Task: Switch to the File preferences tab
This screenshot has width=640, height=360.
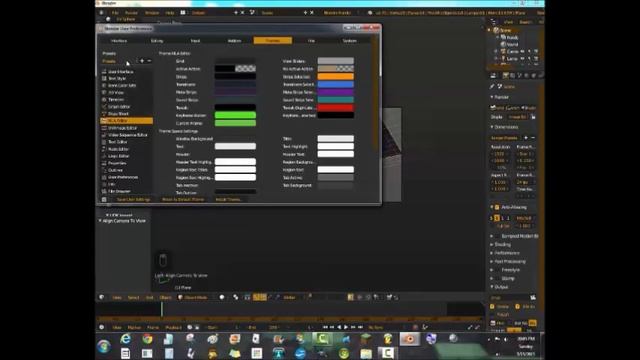Action: (311, 41)
